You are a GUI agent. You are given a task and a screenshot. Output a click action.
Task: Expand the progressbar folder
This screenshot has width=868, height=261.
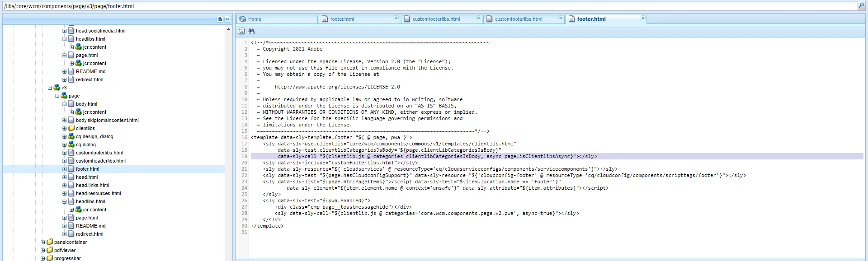tap(43, 258)
